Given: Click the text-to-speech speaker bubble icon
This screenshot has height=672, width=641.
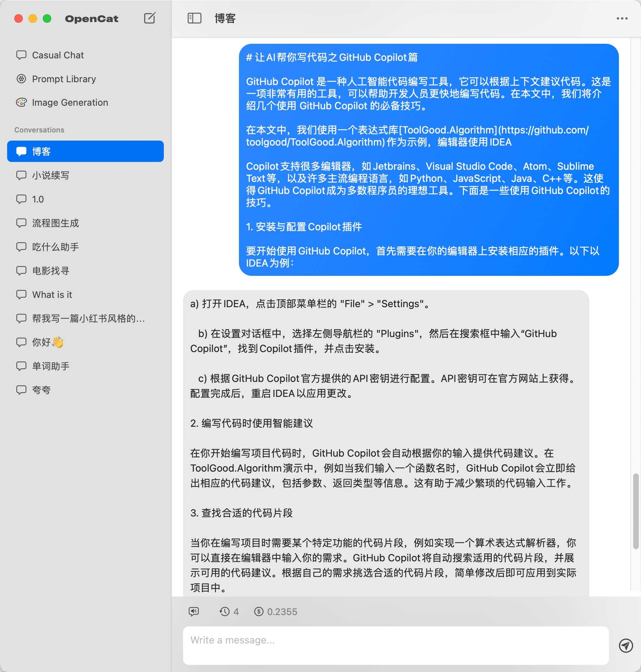Looking at the screenshot, I should [194, 611].
